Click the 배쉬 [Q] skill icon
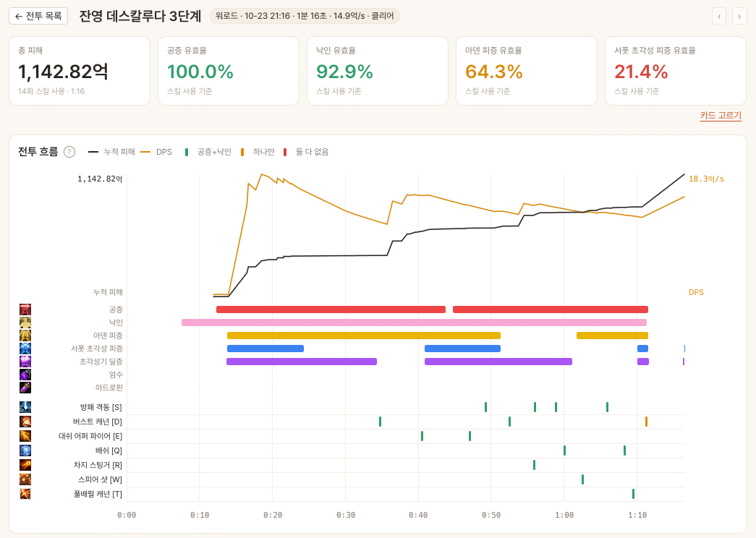 pyautogui.click(x=25, y=451)
